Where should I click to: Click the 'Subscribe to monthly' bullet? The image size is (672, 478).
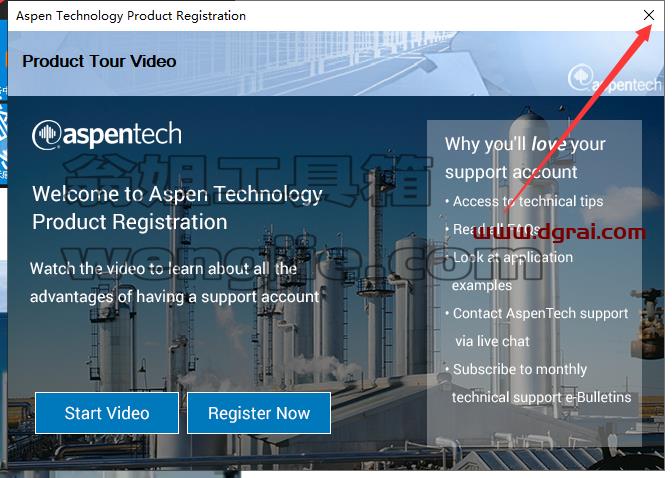(516, 369)
